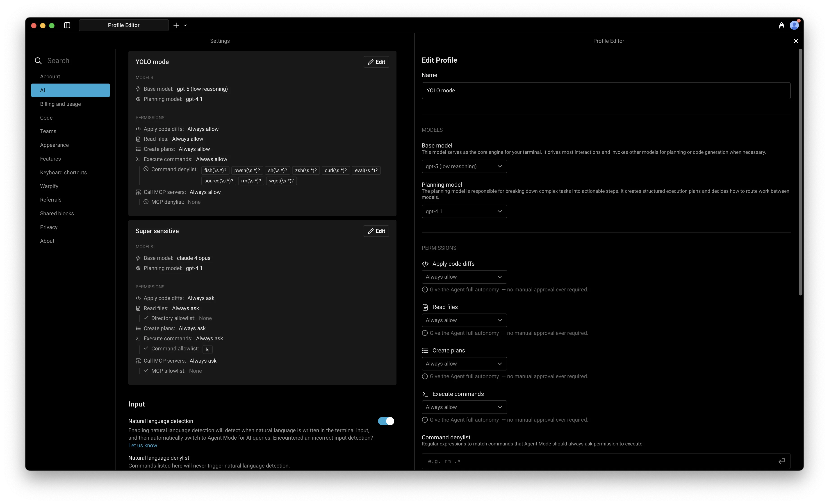Click the search magnifier in settings sidebar
The width and height of the screenshot is (829, 504).
[38, 61]
